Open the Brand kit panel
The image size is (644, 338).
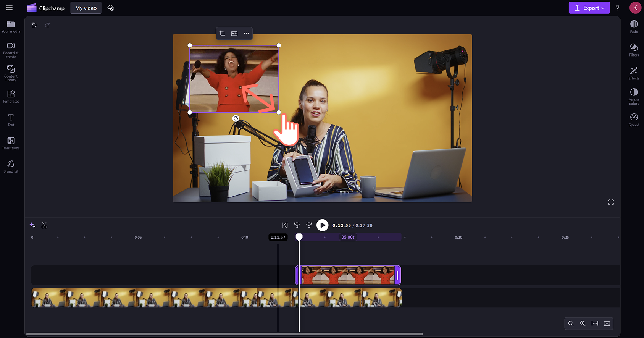tap(11, 167)
